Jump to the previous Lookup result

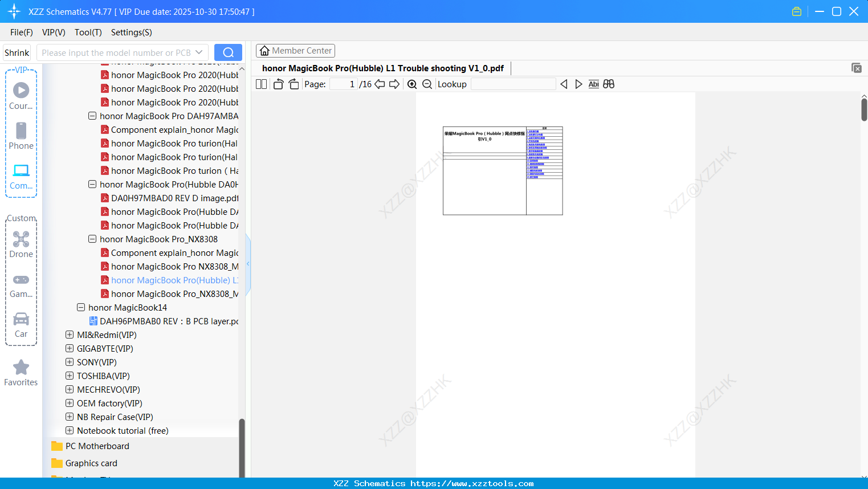564,84
